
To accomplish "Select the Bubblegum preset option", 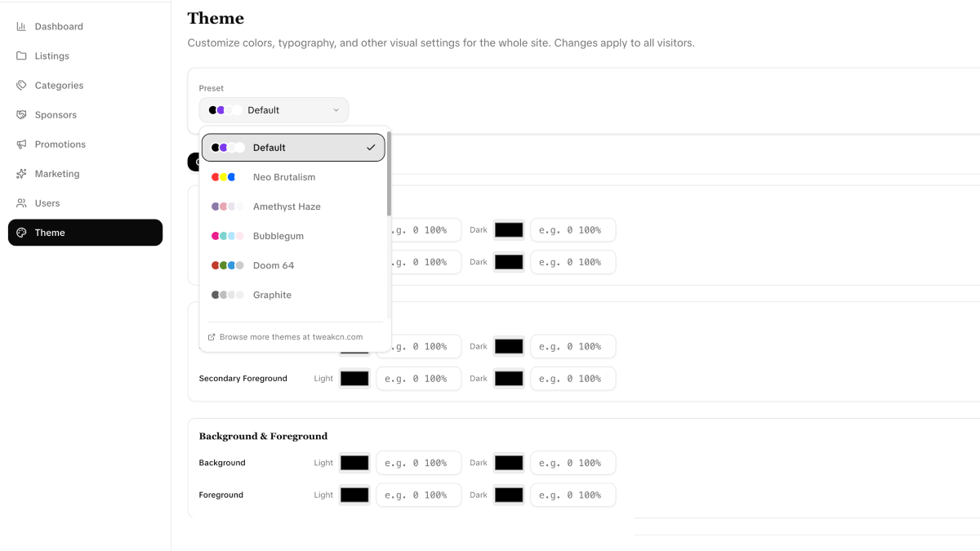I will (278, 236).
